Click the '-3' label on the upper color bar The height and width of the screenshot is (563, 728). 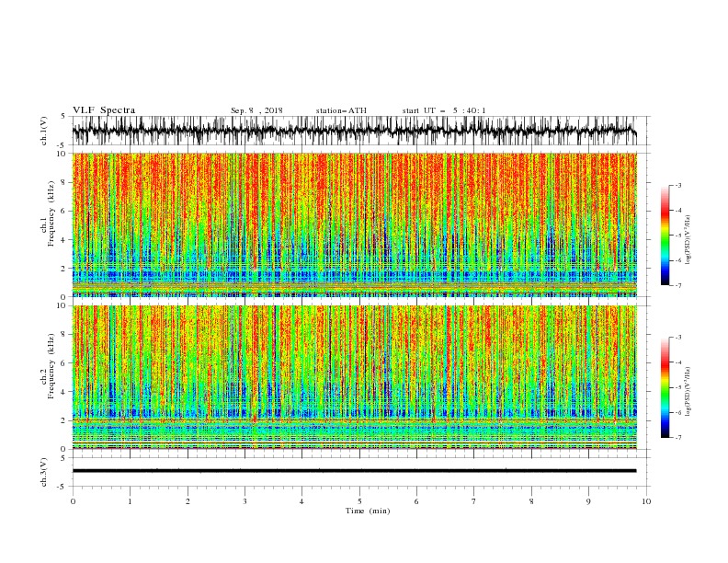[677, 185]
